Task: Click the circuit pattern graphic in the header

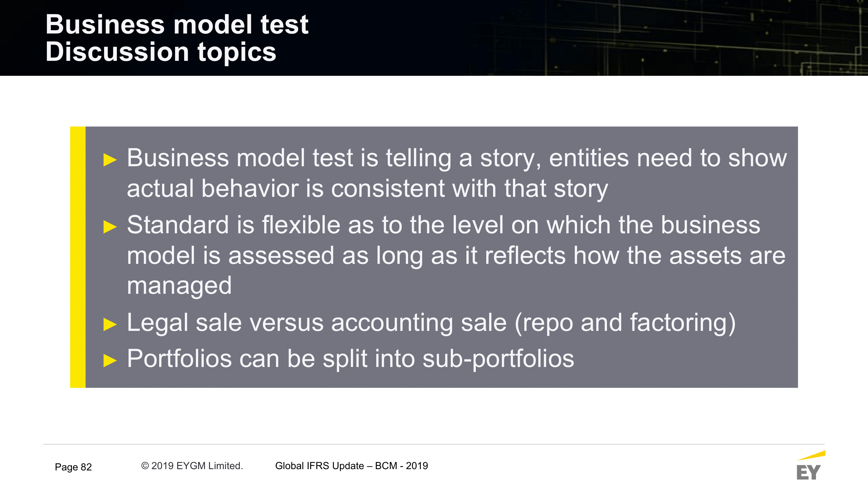Action: [674, 38]
